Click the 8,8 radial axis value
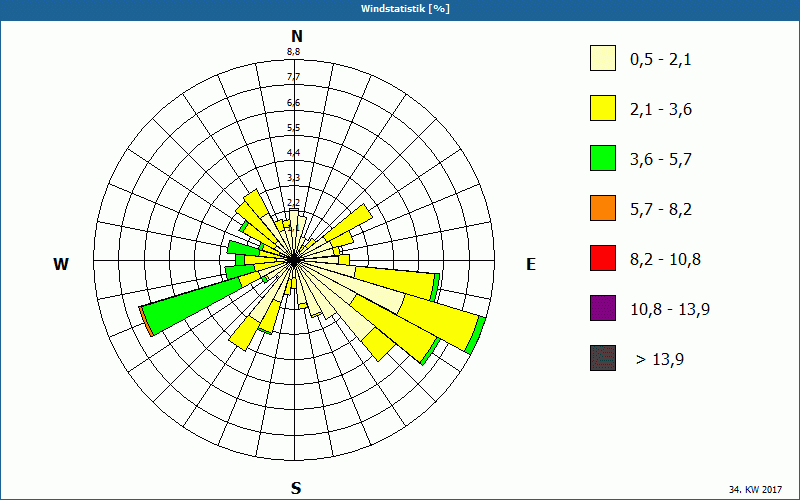 [x=293, y=52]
